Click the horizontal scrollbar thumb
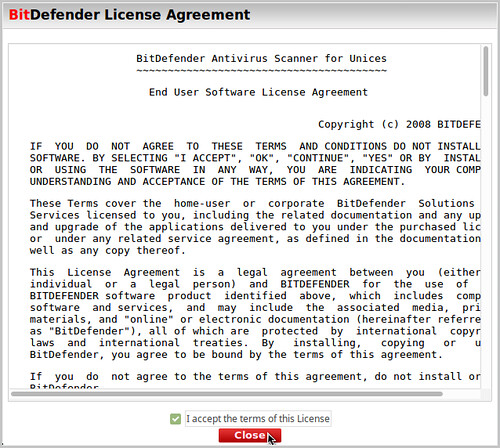This screenshot has height=448, width=500. [x=227, y=394]
